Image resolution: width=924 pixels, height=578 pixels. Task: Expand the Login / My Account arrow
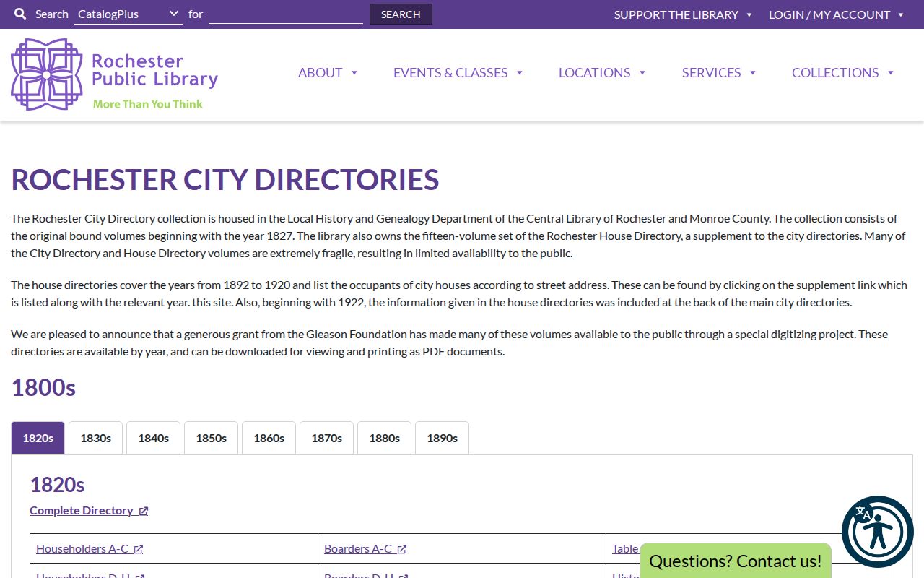[x=901, y=14]
